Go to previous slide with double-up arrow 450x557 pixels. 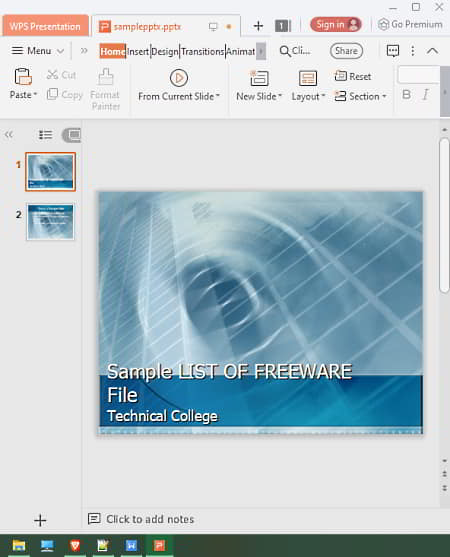(444, 474)
